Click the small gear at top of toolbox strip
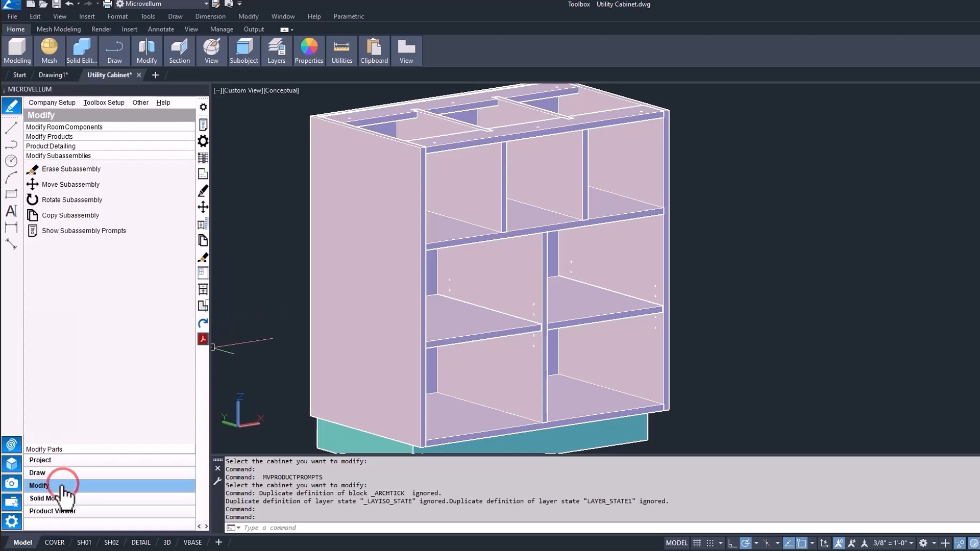Image resolution: width=980 pixels, height=551 pixels. click(x=203, y=107)
